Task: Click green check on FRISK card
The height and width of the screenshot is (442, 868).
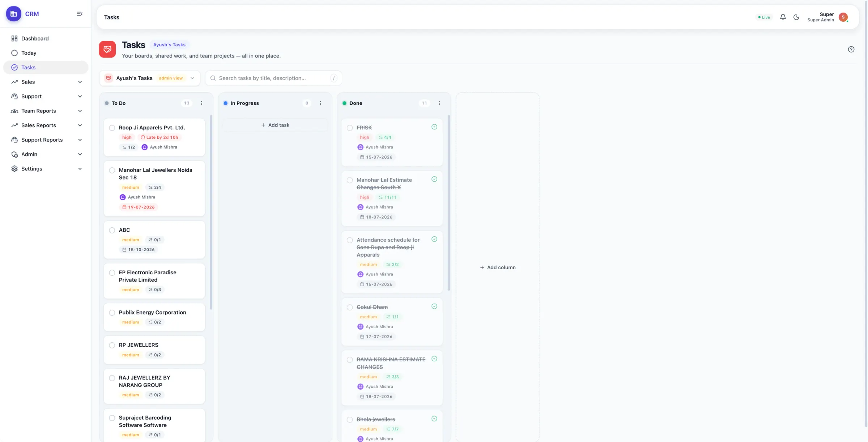Action: tap(434, 127)
